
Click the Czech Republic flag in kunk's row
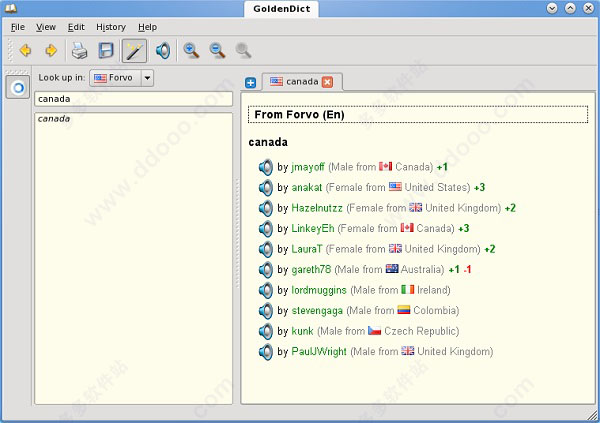[374, 330]
